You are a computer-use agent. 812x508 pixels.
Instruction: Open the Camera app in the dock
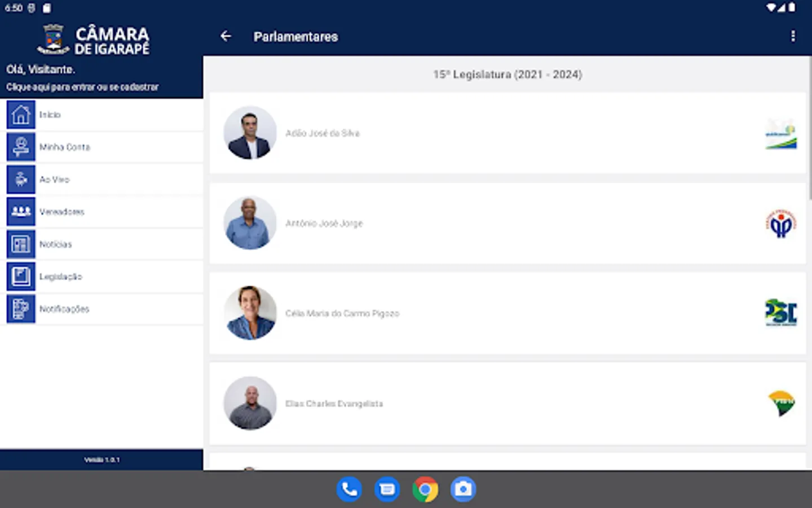click(463, 489)
